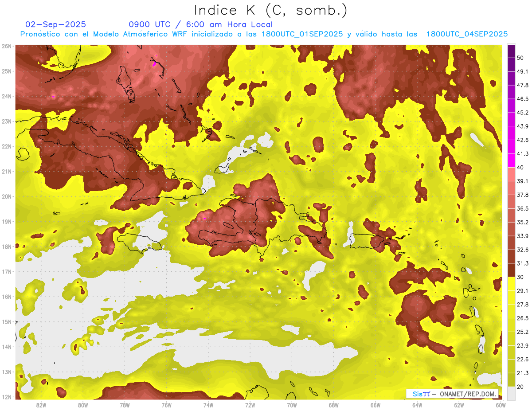Click the latitude axis label '26N'
The height and width of the screenshot is (411, 532).
[x=7, y=46]
